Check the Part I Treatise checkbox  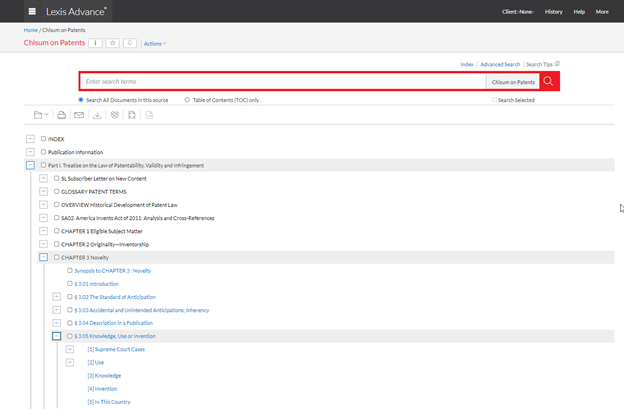tap(43, 165)
